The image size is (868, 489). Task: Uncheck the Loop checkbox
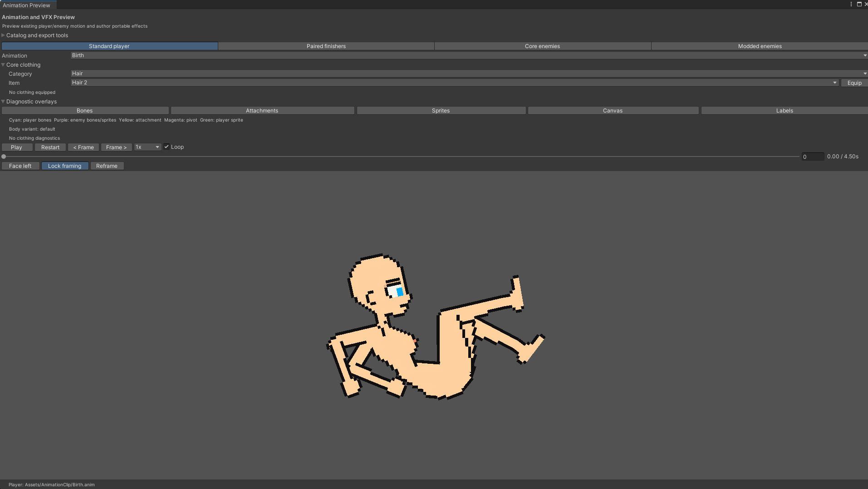tap(167, 147)
